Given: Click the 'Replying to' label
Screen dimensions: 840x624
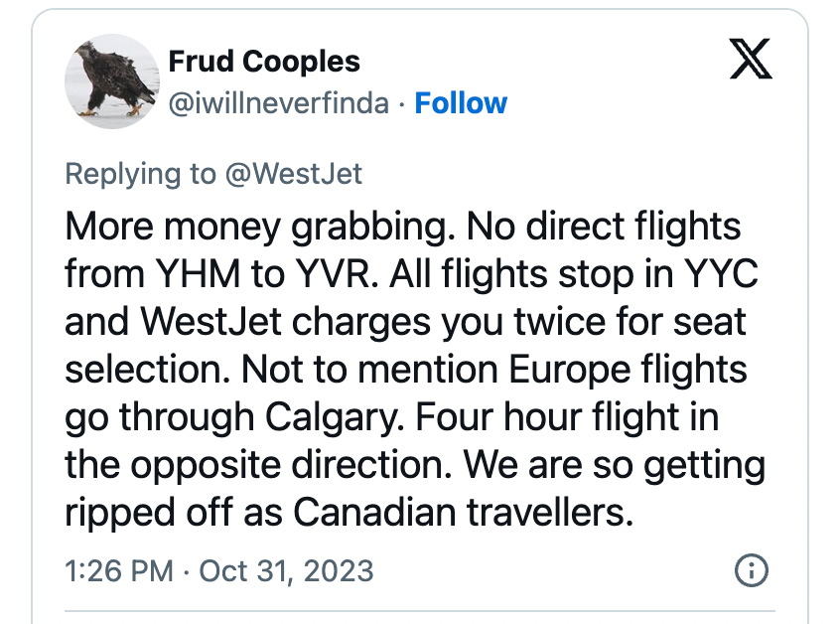Looking at the screenshot, I should (x=140, y=174).
